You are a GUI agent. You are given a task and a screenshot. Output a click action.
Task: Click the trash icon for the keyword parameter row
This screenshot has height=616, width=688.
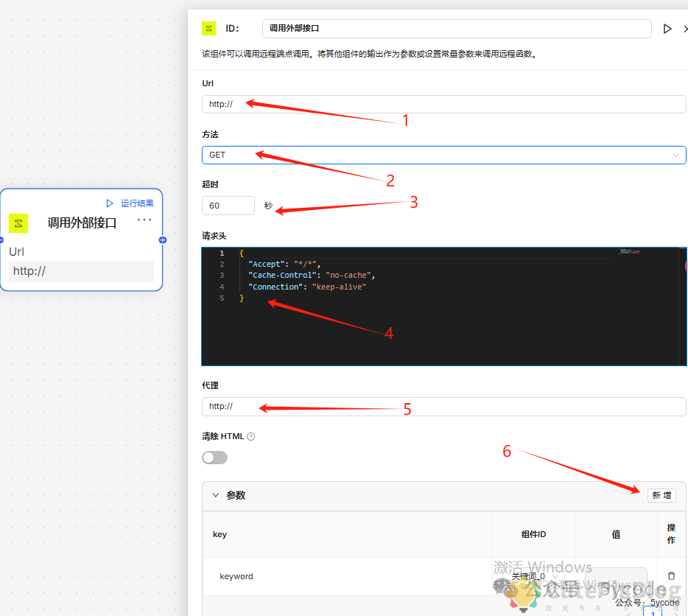point(671,575)
